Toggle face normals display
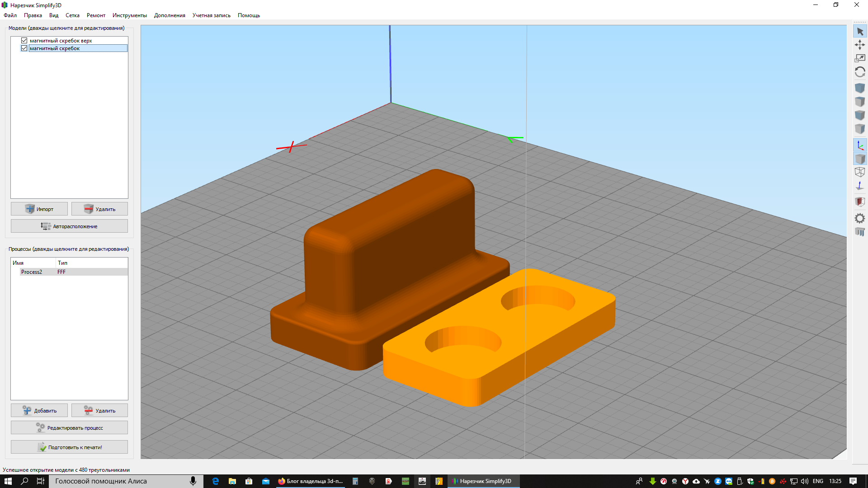This screenshot has width=868, height=488. click(x=860, y=186)
